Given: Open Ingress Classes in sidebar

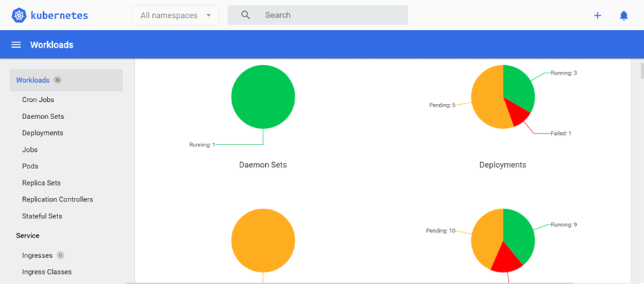Looking at the screenshot, I should point(47,272).
